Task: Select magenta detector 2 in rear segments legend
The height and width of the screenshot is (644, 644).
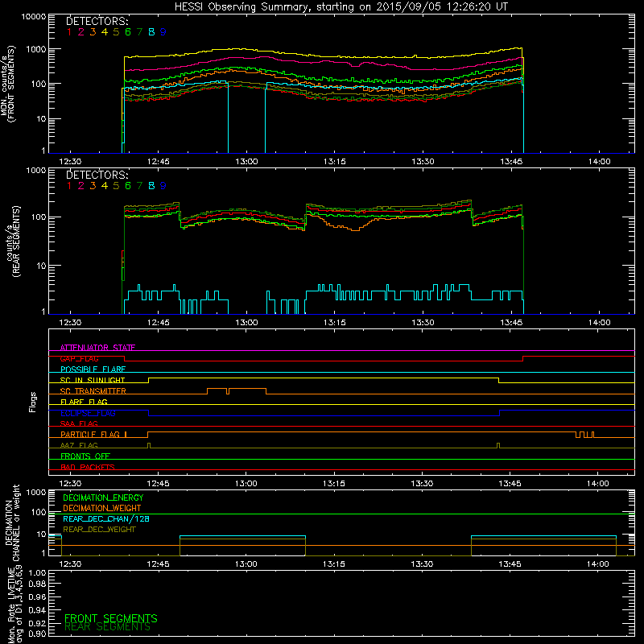Action: [x=81, y=186]
